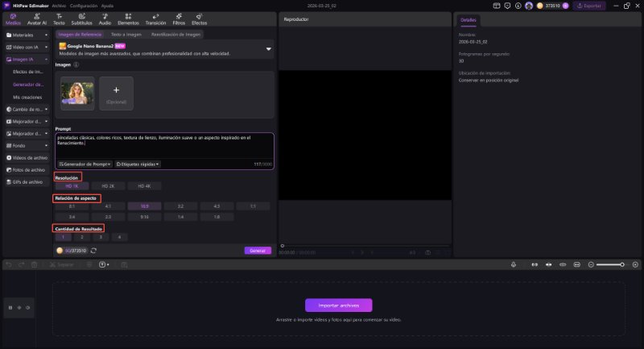Select HD 2K resolution option

point(109,186)
